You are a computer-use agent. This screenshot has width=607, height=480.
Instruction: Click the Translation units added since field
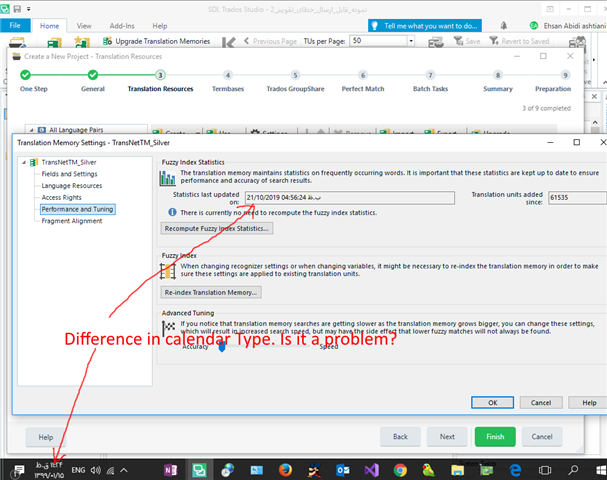(577, 197)
